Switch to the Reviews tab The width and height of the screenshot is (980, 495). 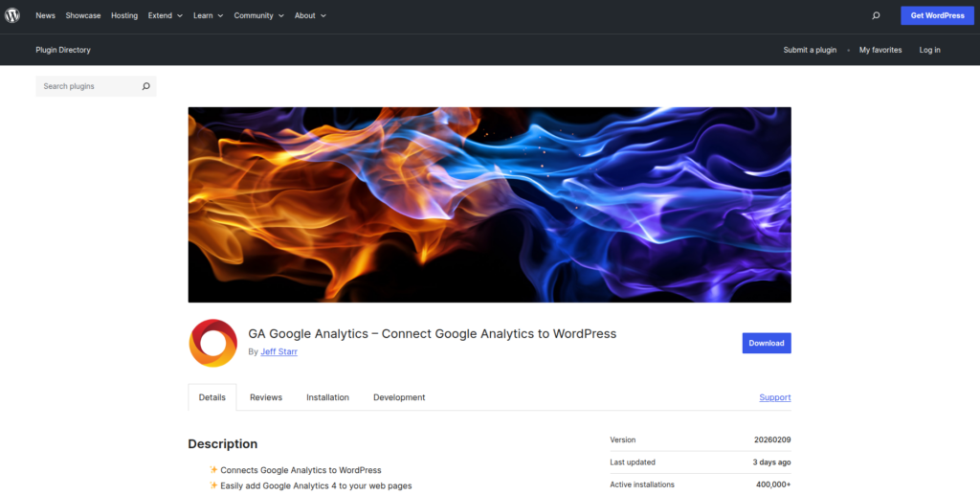coord(266,397)
